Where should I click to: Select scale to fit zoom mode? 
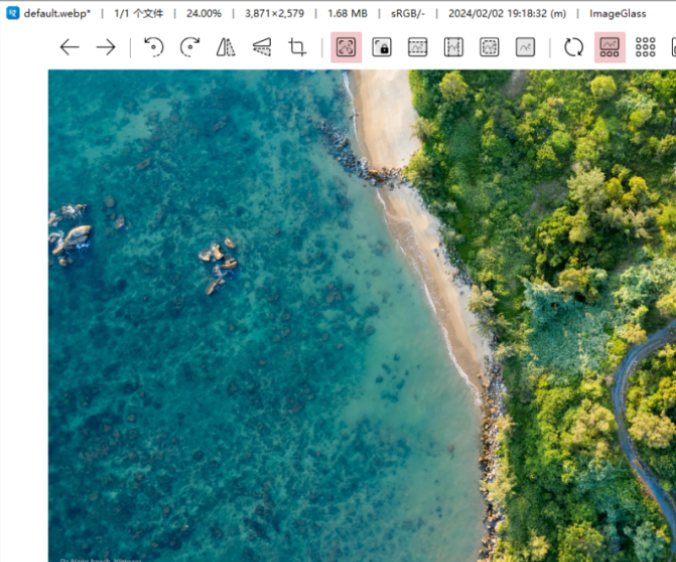click(x=489, y=47)
